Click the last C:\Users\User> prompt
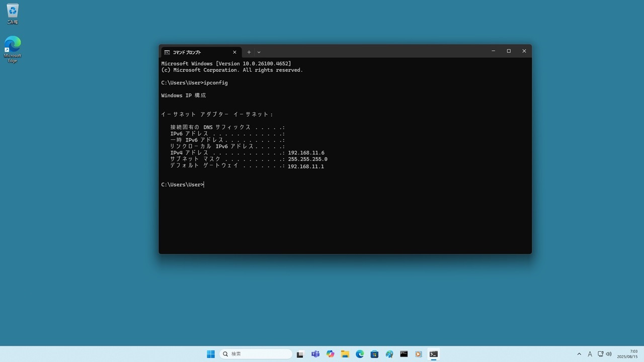644x362 pixels. coord(182,185)
